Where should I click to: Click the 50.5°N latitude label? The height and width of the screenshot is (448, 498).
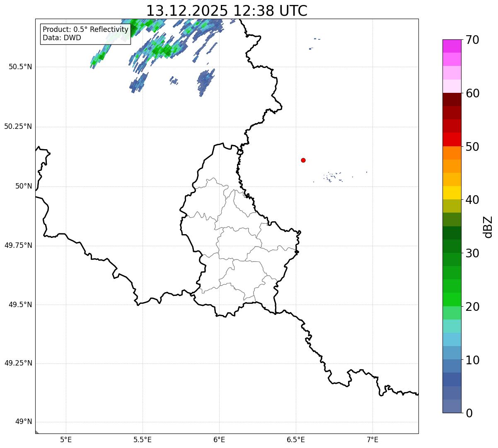pyautogui.click(x=20, y=67)
